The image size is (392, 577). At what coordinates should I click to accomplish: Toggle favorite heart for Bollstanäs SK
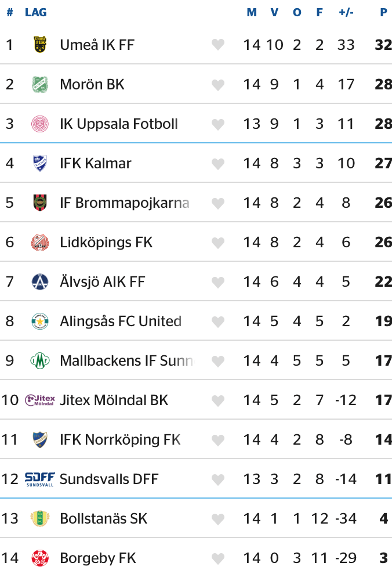(x=218, y=519)
